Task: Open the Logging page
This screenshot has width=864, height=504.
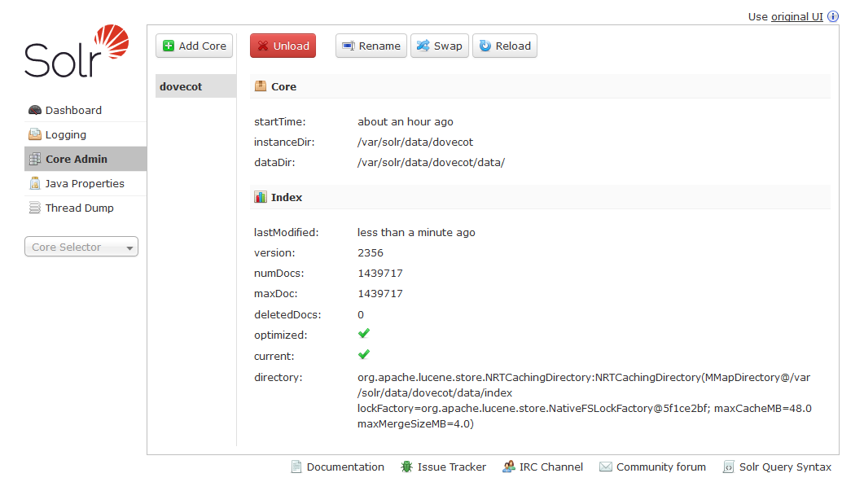Action: [x=65, y=135]
